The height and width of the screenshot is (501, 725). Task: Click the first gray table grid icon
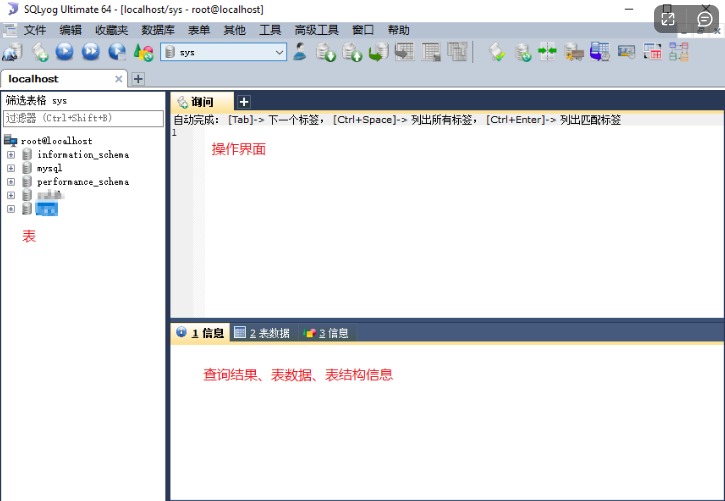tap(405, 52)
